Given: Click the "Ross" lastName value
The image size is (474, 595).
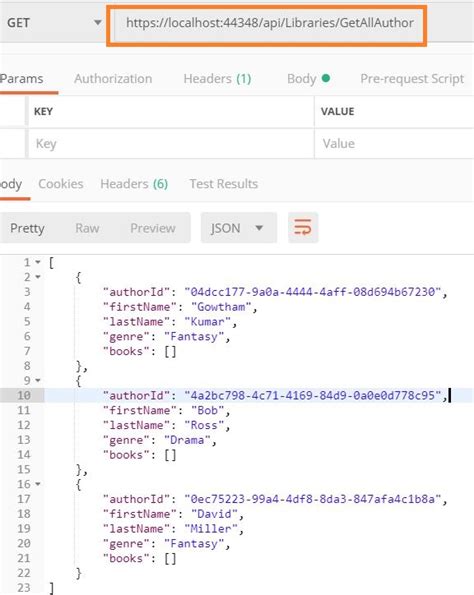Looking at the screenshot, I should coord(204,425).
